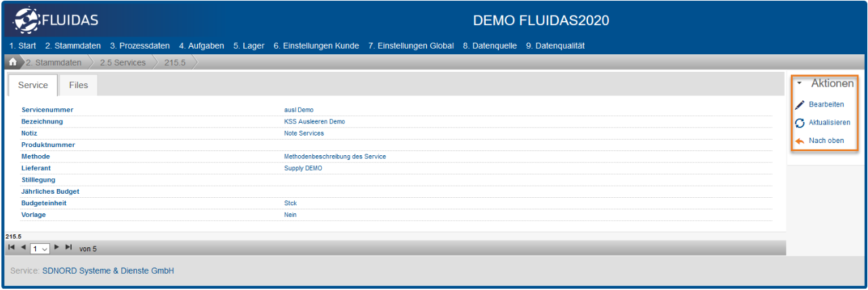Go to last page in pager
Screen dimensions: 868x290
pyautogui.click(x=68, y=248)
